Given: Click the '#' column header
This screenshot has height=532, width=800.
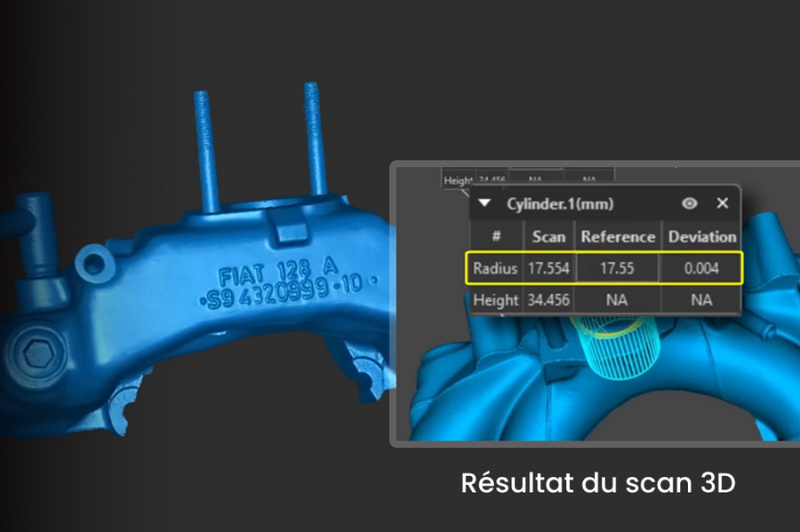Looking at the screenshot, I should pos(496,236).
